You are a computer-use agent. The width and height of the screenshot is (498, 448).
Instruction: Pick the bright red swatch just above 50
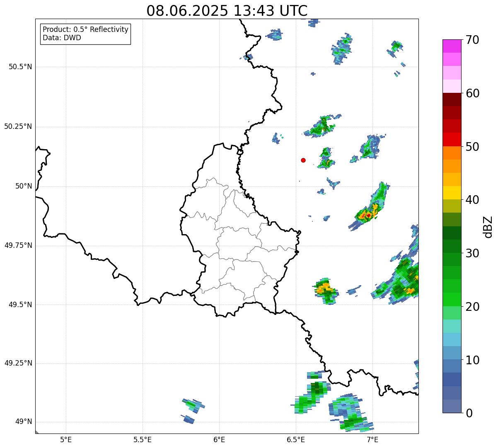pos(452,139)
